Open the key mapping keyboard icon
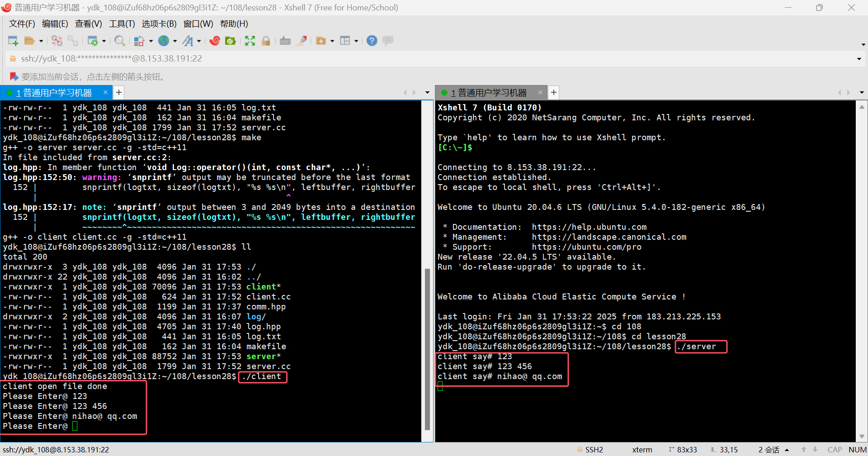Image resolution: width=868 pixels, height=456 pixels. point(285,41)
